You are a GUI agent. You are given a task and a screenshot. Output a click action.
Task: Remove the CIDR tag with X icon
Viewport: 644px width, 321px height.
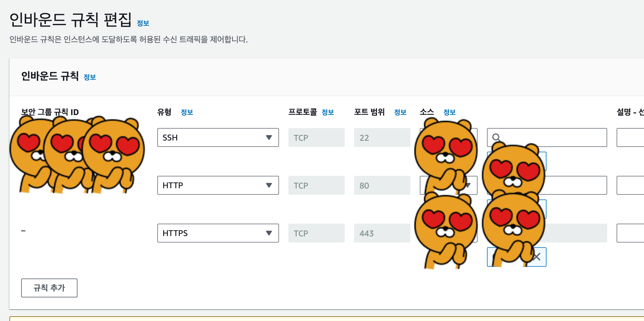[537, 257]
